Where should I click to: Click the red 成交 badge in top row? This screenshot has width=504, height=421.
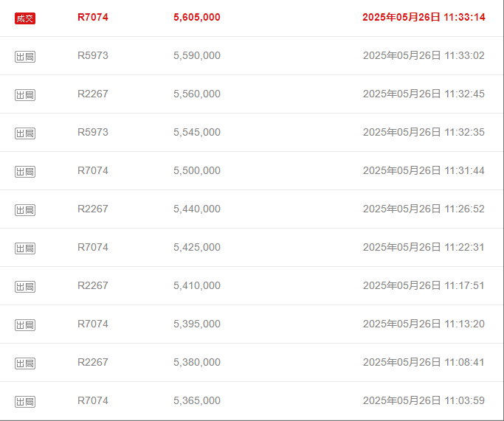(x=25, y=18)
